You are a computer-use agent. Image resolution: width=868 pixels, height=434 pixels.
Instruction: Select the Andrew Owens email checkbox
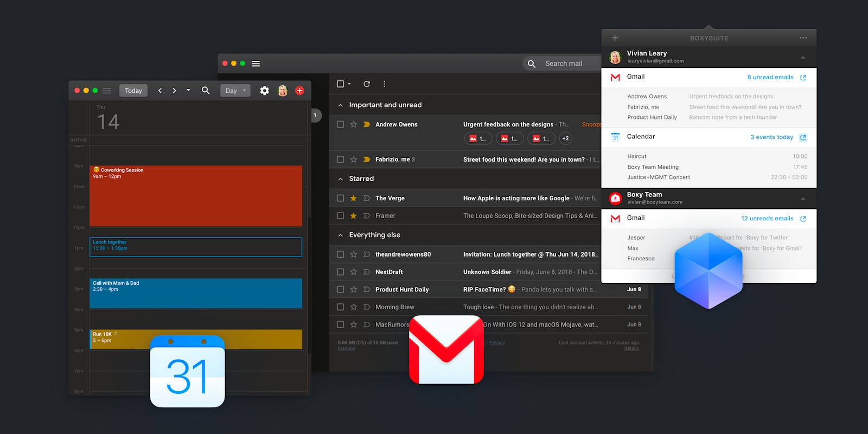point(340,124)
